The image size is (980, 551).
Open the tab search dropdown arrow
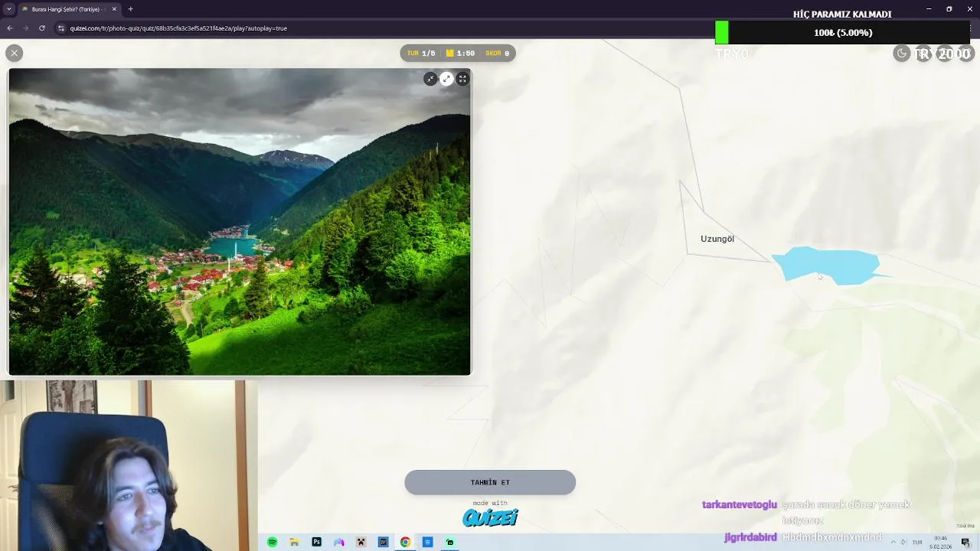tap(8, 9)
